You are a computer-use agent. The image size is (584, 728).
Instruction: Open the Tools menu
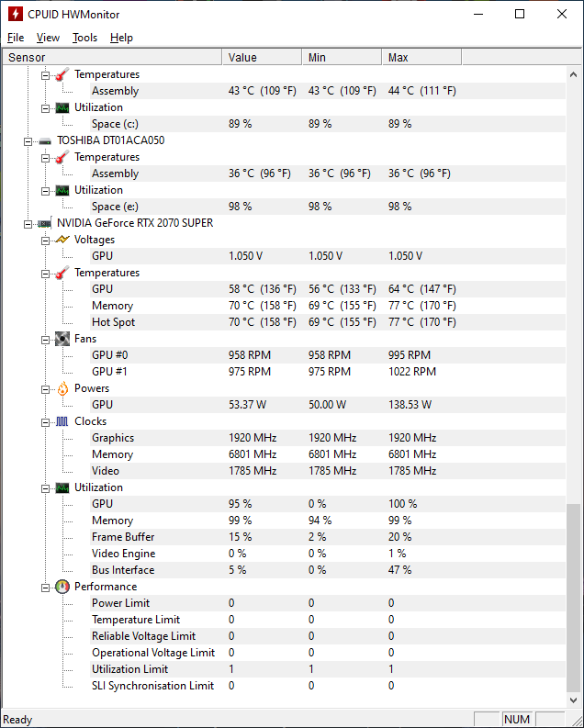click(84, 38)
